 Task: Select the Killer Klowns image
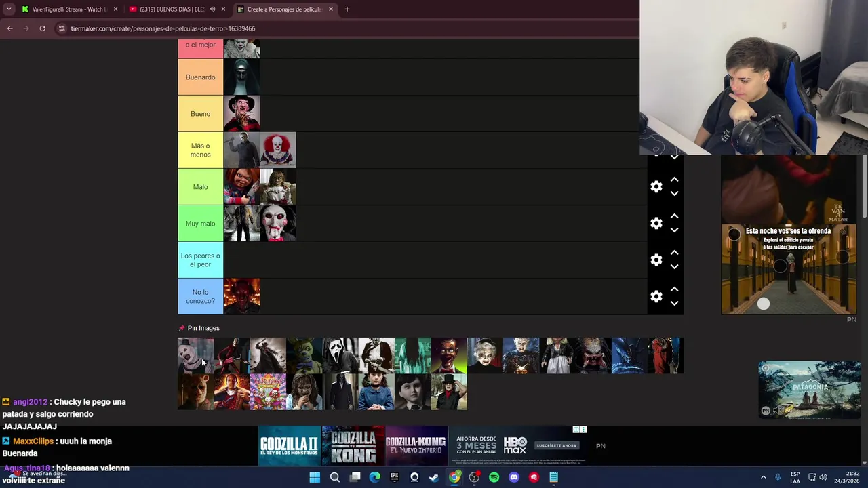[x=268, y=392]
